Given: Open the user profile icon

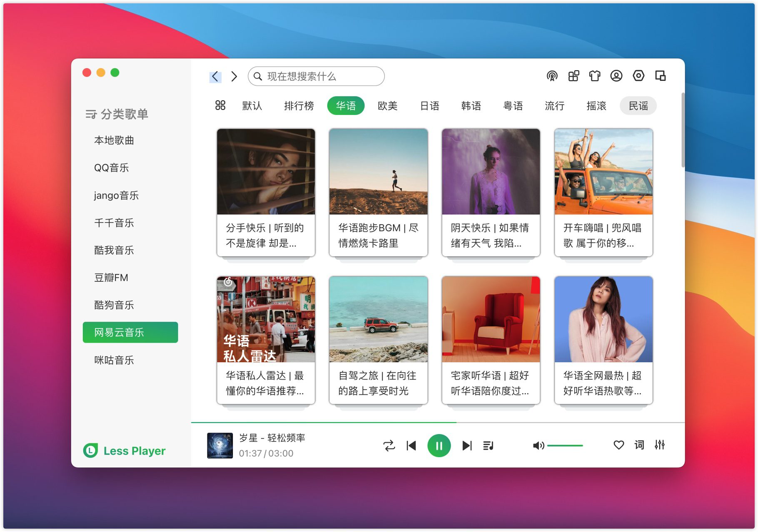Looking at the screenshot, I should [x=616, y=76].
